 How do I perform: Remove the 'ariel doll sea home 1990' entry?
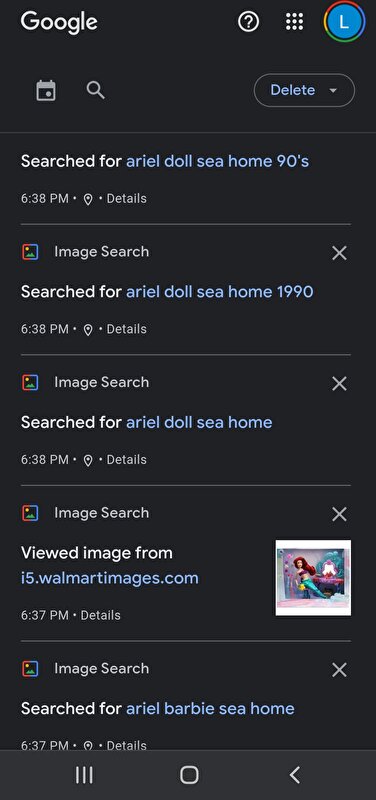tap(339, 253)
